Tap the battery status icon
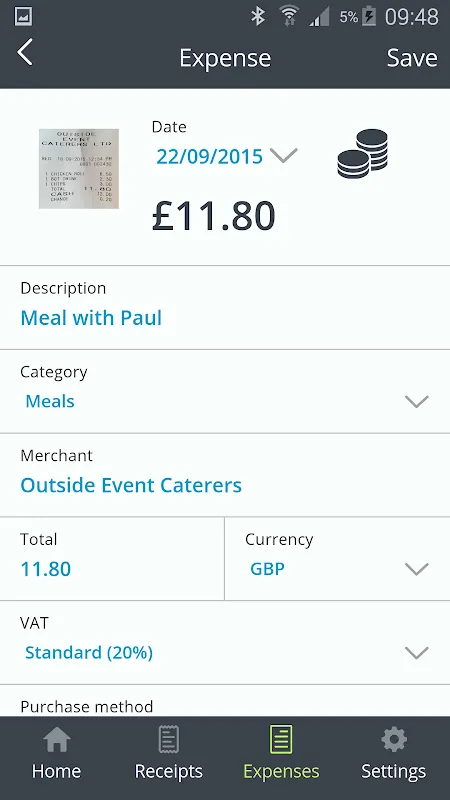The image size is (450, 800). [369, 17]
